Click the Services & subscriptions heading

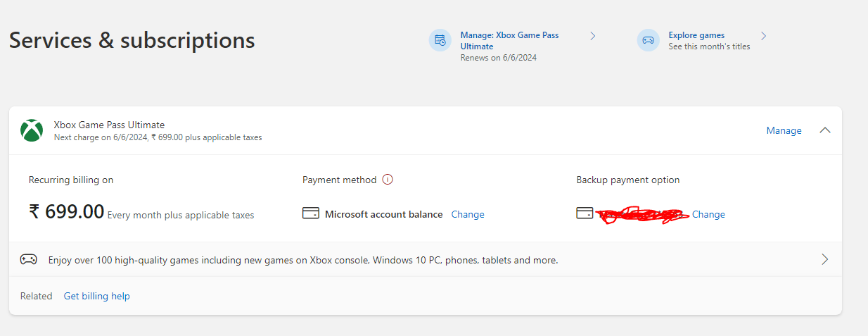132,40
